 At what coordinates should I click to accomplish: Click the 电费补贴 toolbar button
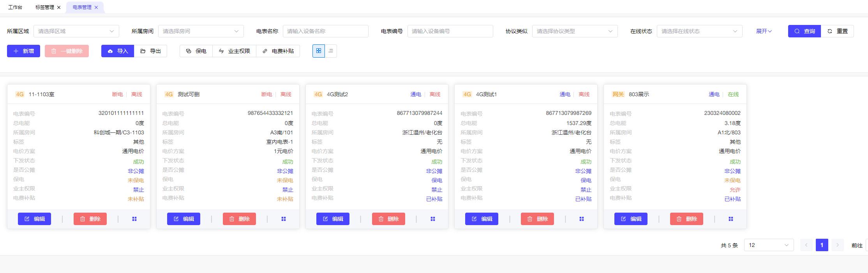click(278, 51)
